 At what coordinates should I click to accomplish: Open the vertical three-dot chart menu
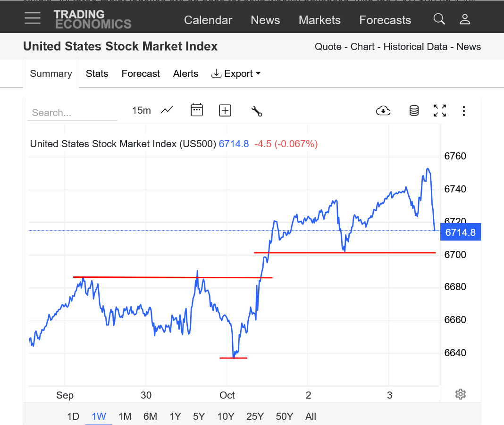click(464, 111)
